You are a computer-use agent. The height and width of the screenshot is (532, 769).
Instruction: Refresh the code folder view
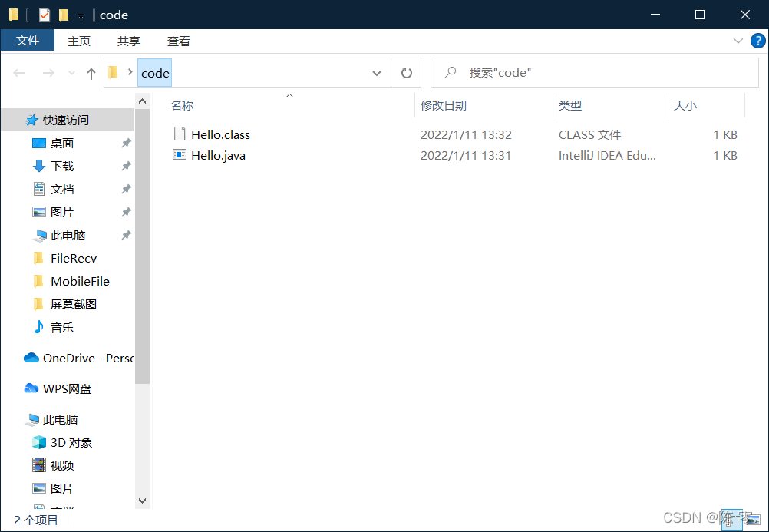406,73
